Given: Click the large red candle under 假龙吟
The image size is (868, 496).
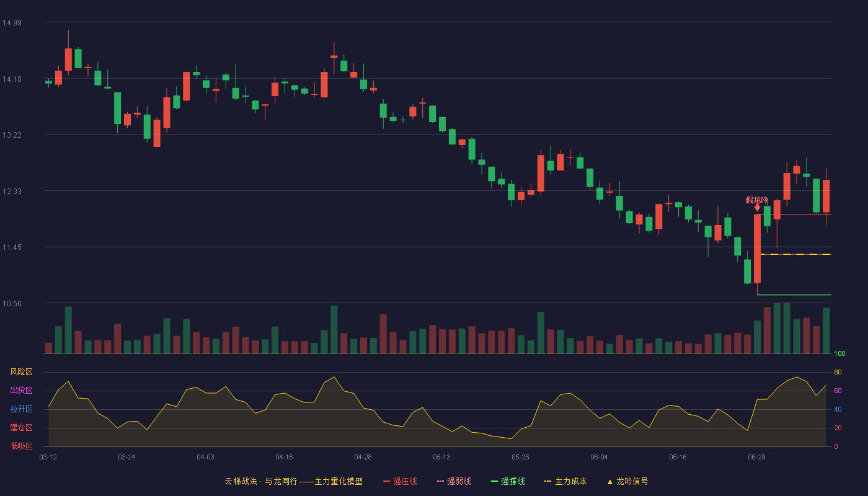Looking at the screenshot, I should click(x=757, y=249).
